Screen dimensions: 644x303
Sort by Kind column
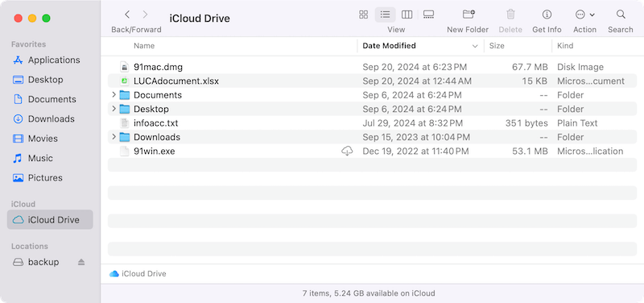pyautogui.click(x=565, y=46)
